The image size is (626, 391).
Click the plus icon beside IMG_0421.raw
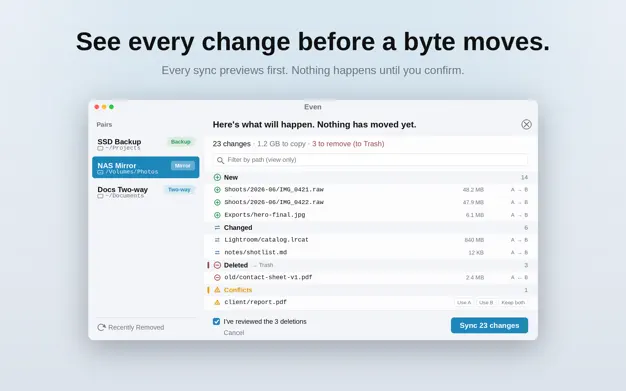pyautogui.click(x=217, y=190)
